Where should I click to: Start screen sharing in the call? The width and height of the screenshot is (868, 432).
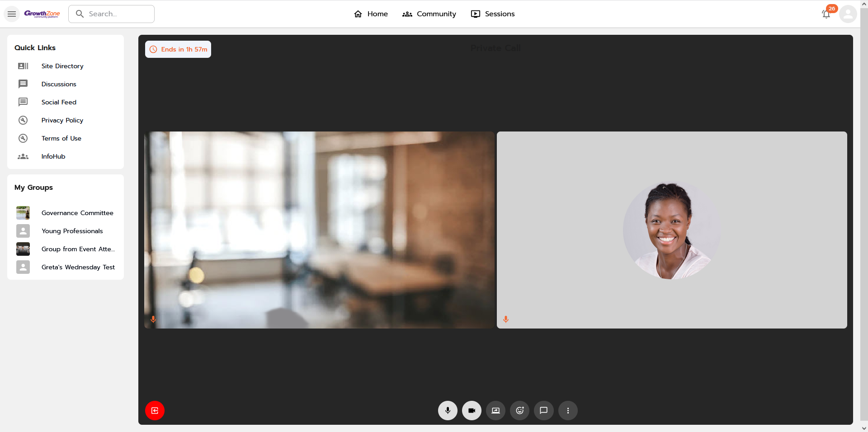[495, 411]
